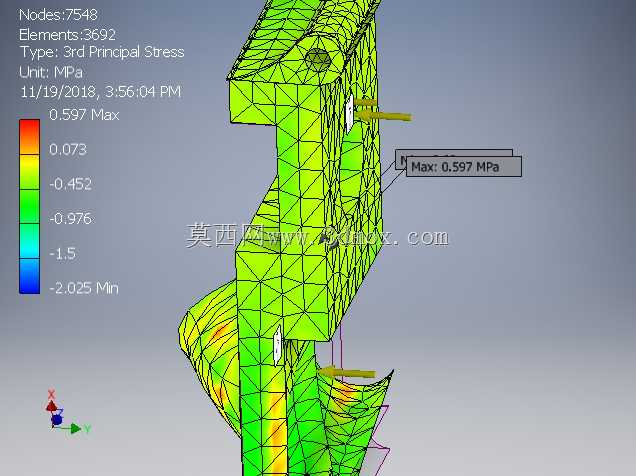This screenshot has width=636, height=476.
Task: Select the red segment of the color bar
Action: point(30,137)
